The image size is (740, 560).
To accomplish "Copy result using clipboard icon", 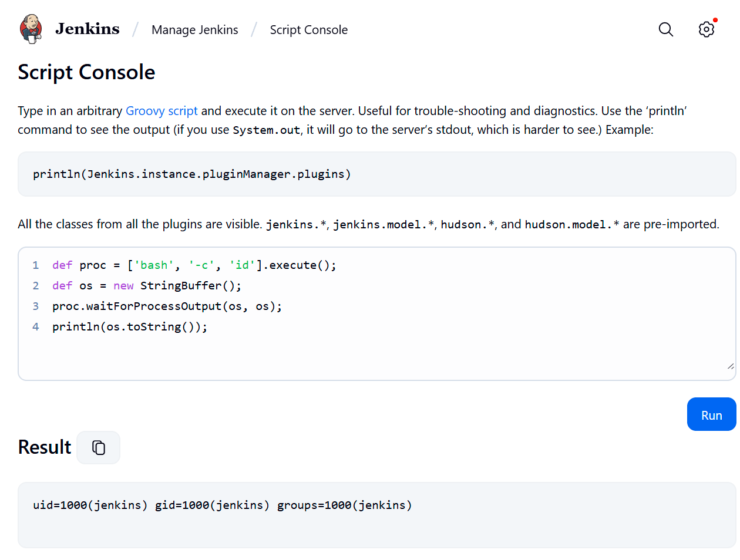I will 99,448.
